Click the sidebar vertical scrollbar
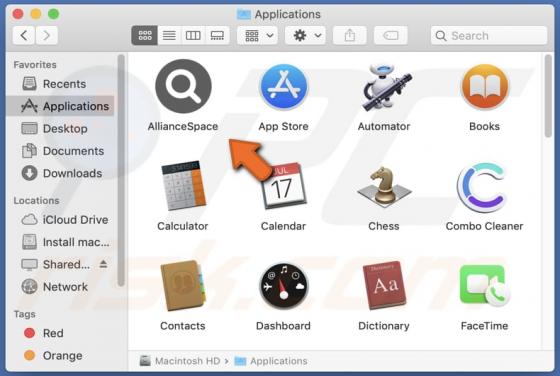The image size is (560, 376). [x=121, y=170]
